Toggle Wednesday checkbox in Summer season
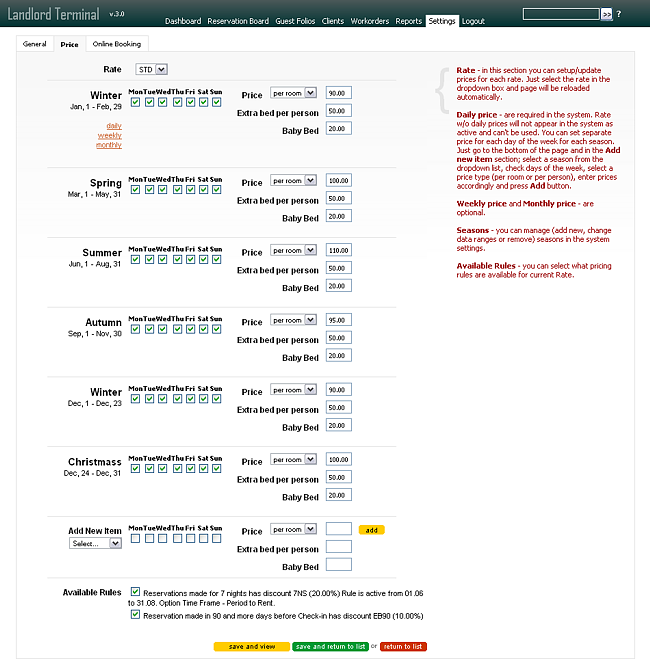The width and height of the screenshot is (650, 668). (163, 259)
